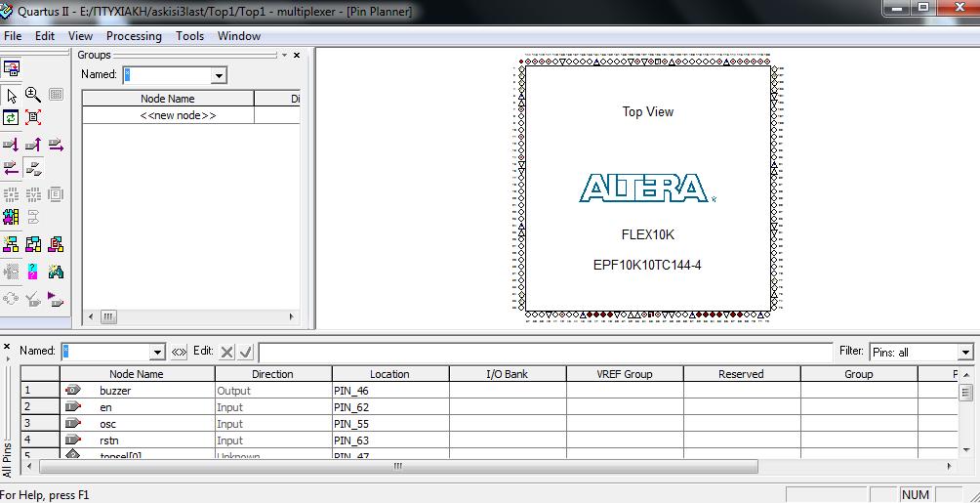Select the osc node name cell
Viewport: 980px width, 503px height.
tap(138, 424)
